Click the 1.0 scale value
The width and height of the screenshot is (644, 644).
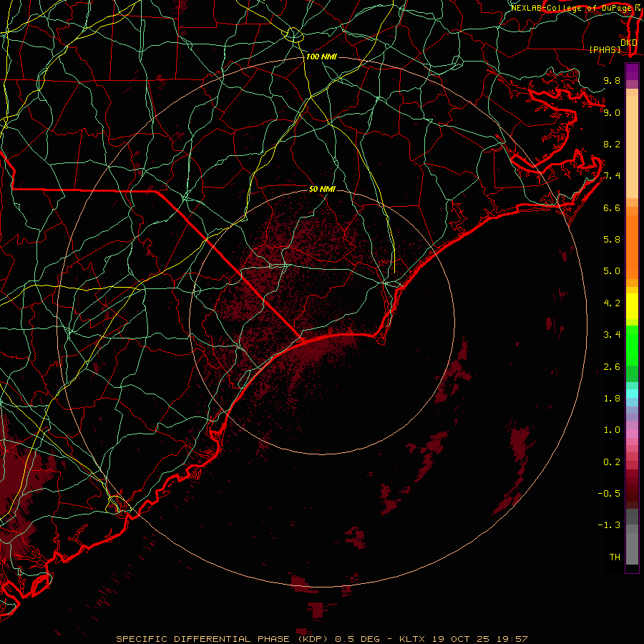coord(612,430)
